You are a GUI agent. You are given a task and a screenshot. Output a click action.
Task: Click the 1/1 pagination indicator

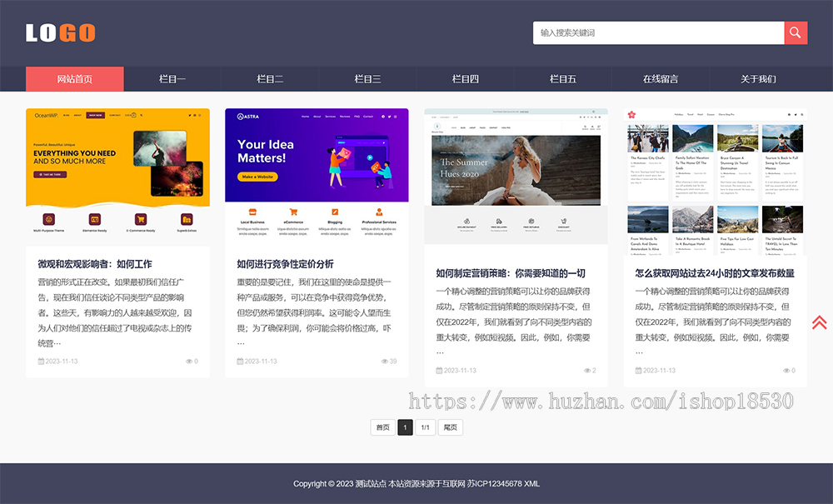[x=425, y=427]
